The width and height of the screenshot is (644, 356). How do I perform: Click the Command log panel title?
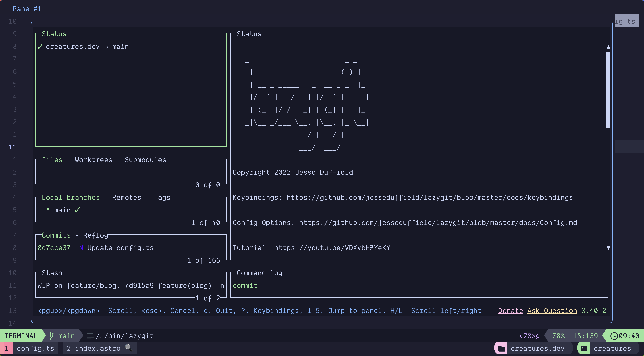(259, 273)
